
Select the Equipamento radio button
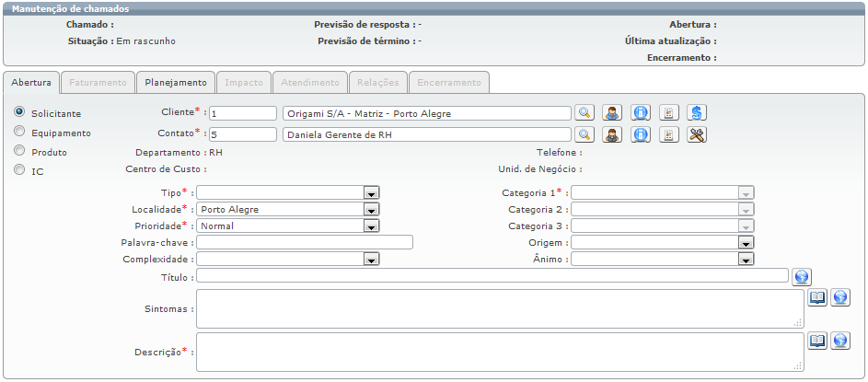pos(19,132)
